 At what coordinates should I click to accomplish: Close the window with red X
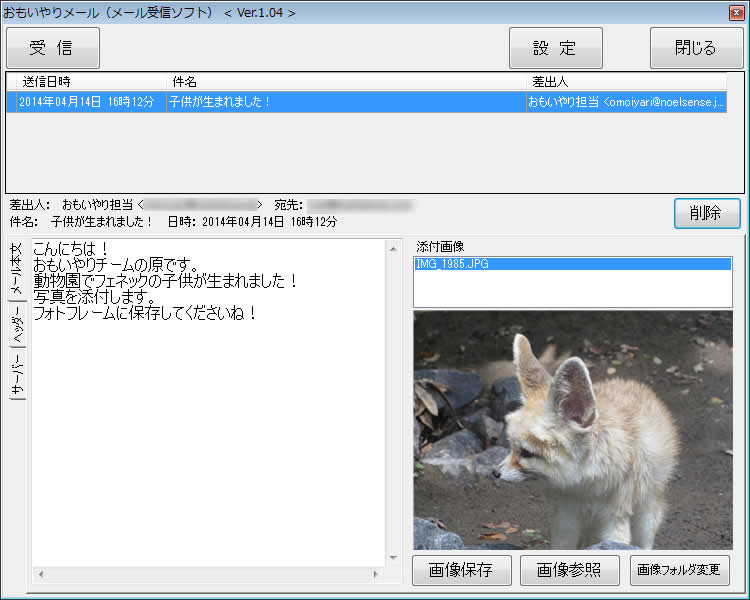(x=736, y=12)
